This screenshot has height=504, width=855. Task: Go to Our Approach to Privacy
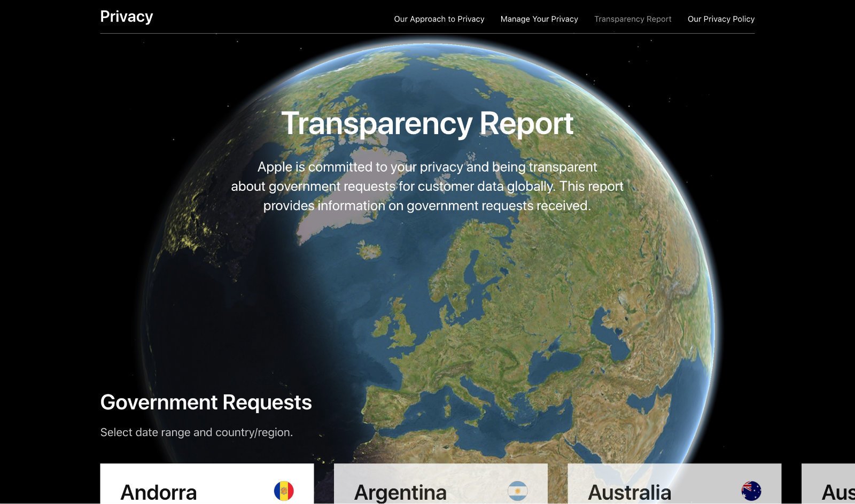(439, 19)
